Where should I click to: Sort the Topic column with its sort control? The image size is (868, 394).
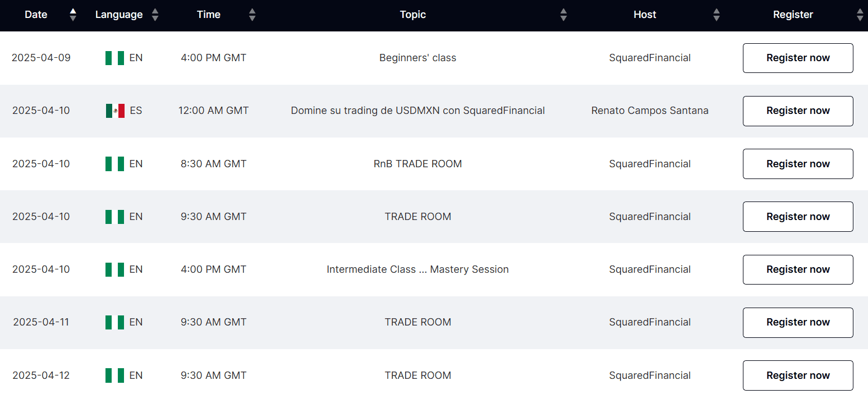coord(563,15)
